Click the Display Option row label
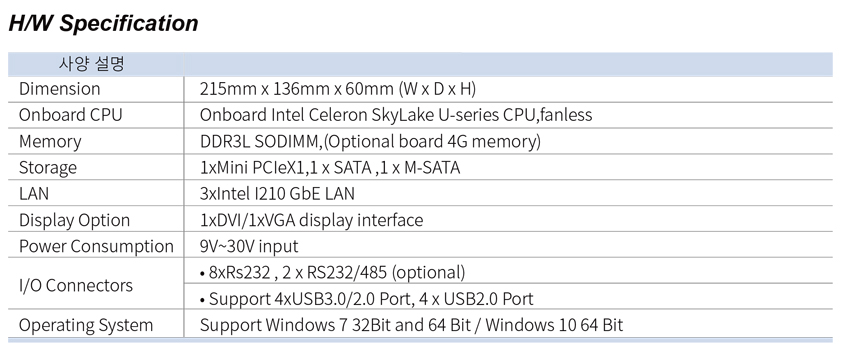Screen dimensions: 850x361 (74, 220)
